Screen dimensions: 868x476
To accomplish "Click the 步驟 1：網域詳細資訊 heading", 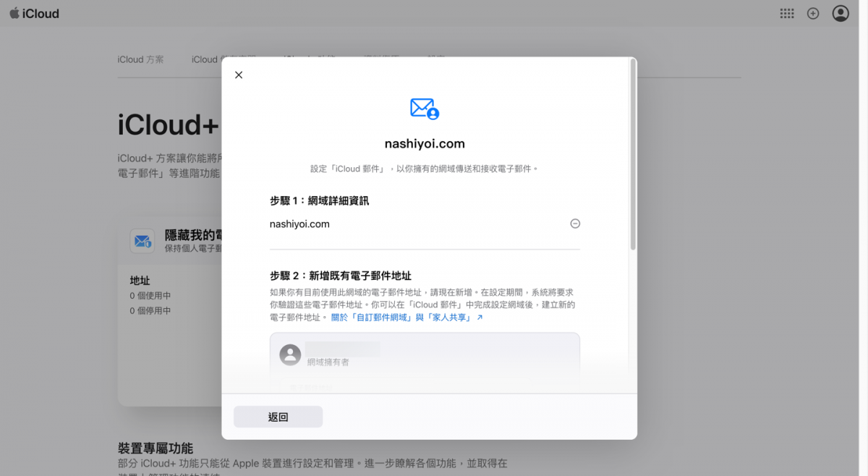I will (319, 200).
